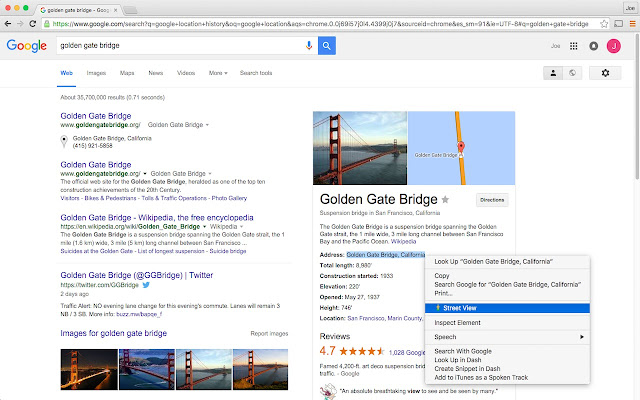The height and width of the screenshot is (400, 640).
Task: Click the browser forward arrow
Action: pos(20,24)
